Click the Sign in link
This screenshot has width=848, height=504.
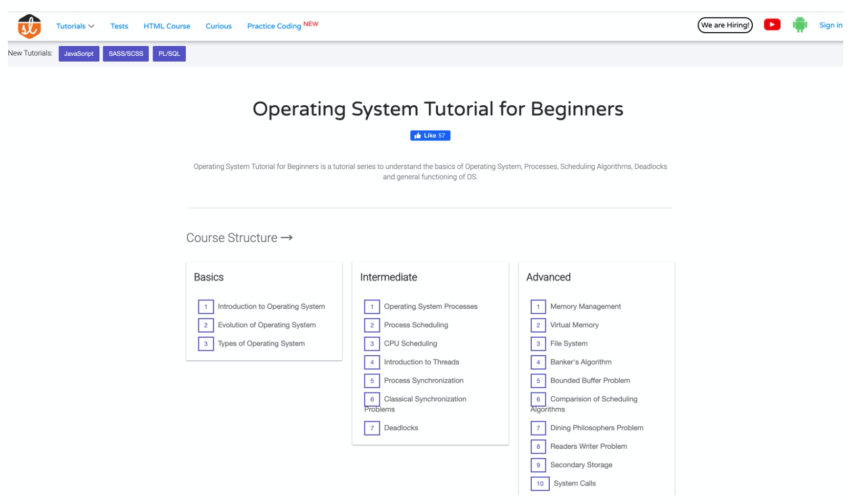click(831, 25)
